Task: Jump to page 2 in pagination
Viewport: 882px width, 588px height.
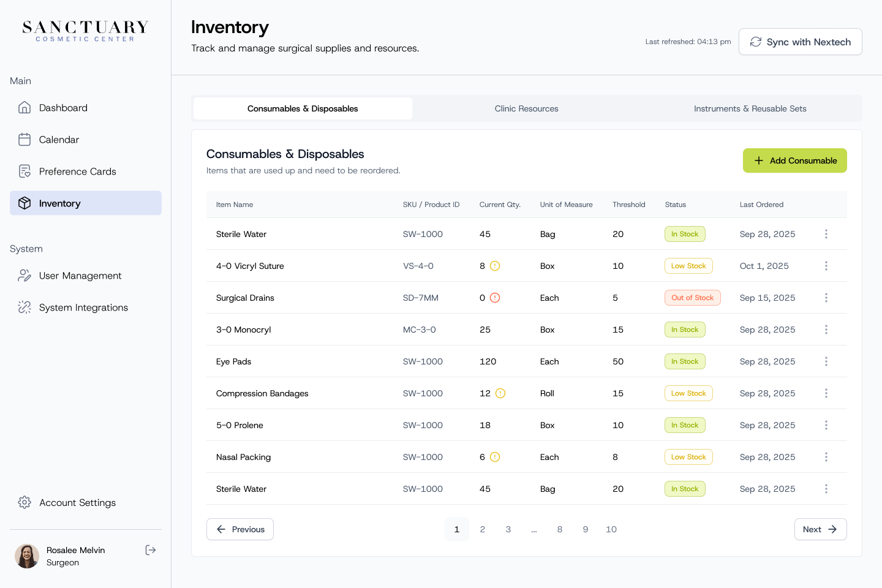Action: [483, 529]
